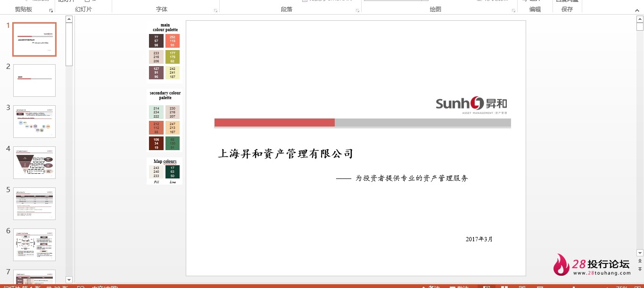Click the 'Fill' label under map colours
This screenshot has width=644, height=288.
tap(157, 182)
